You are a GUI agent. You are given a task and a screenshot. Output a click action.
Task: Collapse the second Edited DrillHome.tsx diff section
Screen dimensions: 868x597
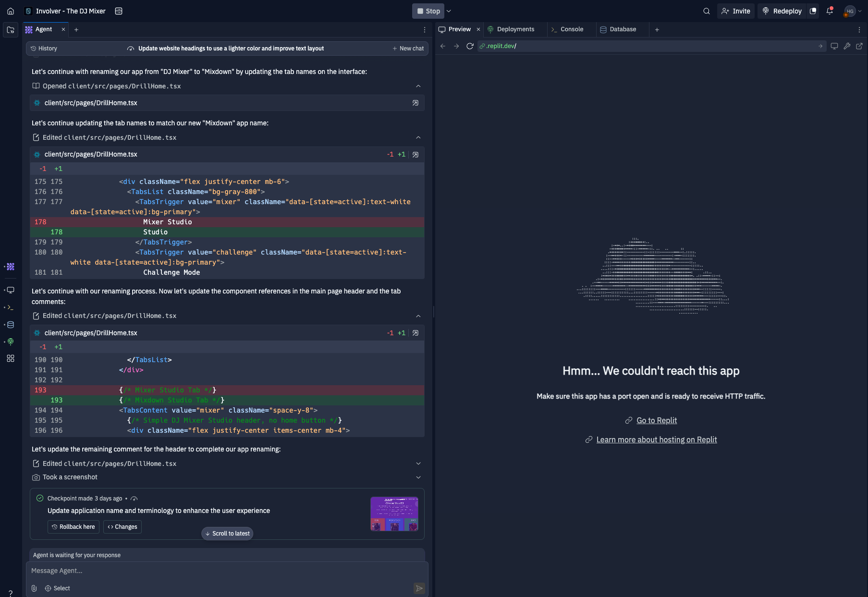[418, 316]
